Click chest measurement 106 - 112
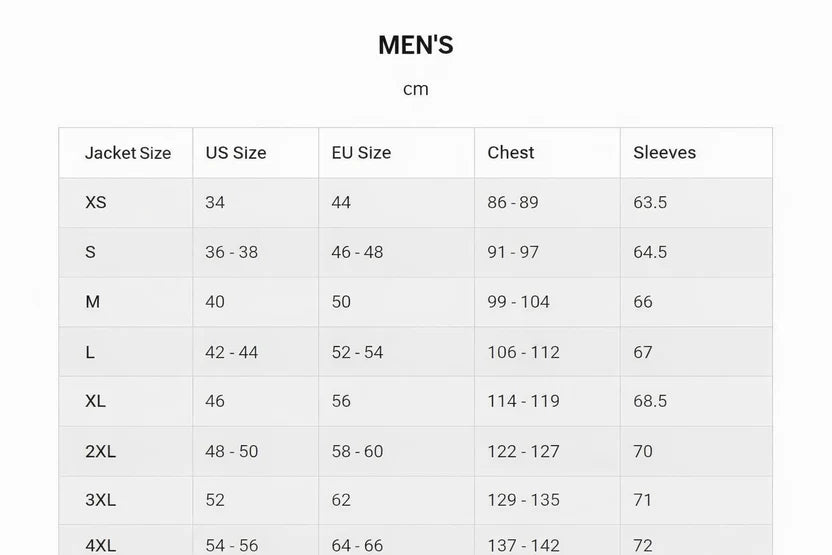832x555 pixels. pyautogui.click(x=523, y=352)
